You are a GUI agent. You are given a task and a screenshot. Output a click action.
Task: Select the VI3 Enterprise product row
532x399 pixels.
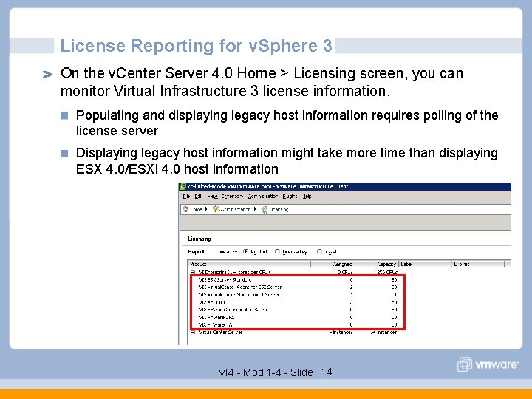pos(295,272)
